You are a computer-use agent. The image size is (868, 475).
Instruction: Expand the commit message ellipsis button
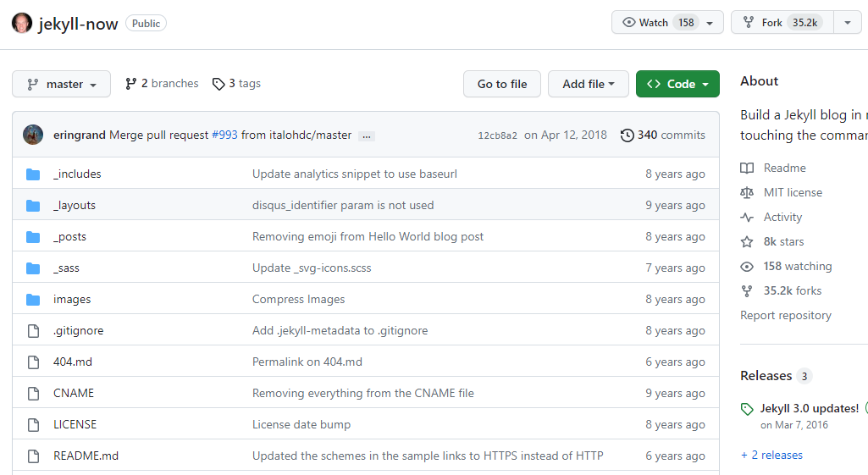tap(367, 135)
